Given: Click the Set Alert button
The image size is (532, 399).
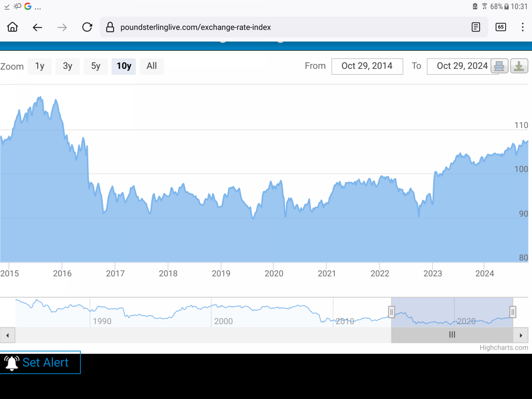Looking at the screenshot, I should tap(40, 362).
